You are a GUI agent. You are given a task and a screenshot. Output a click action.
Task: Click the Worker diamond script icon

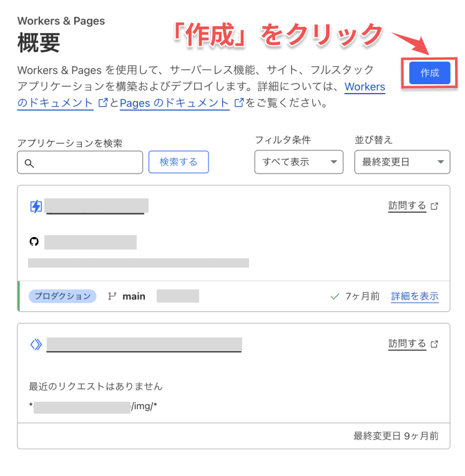36,344
